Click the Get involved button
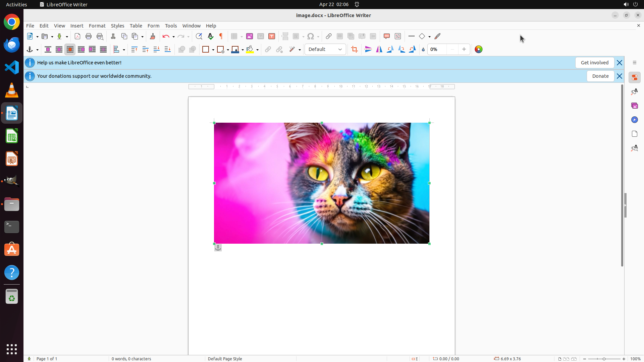 [594, 63]
